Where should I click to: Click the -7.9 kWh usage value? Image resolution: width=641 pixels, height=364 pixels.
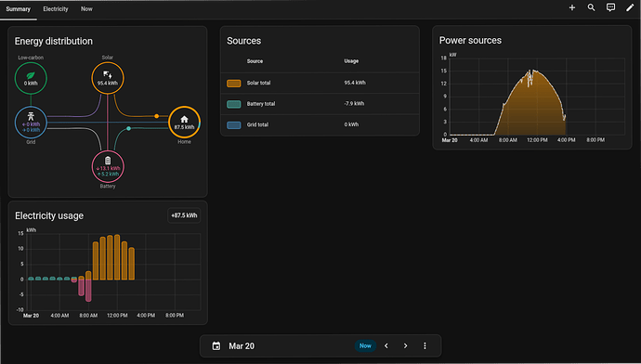pos(354,103)
